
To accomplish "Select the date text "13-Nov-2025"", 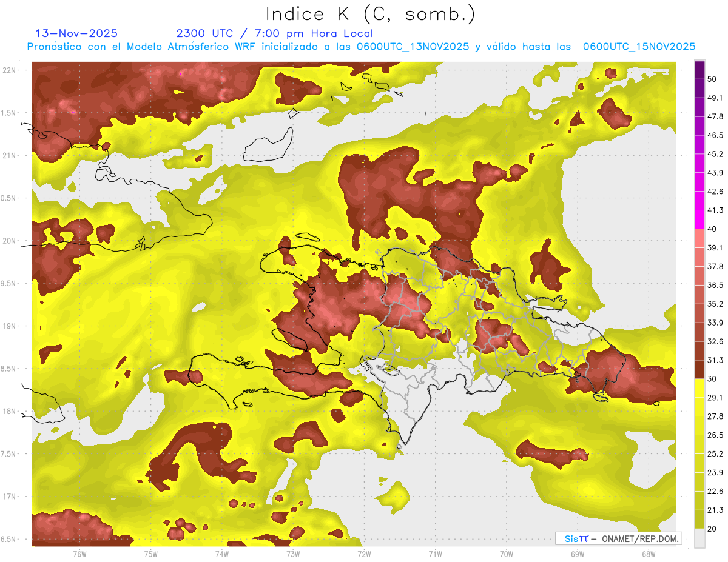I will click(76, 33).
